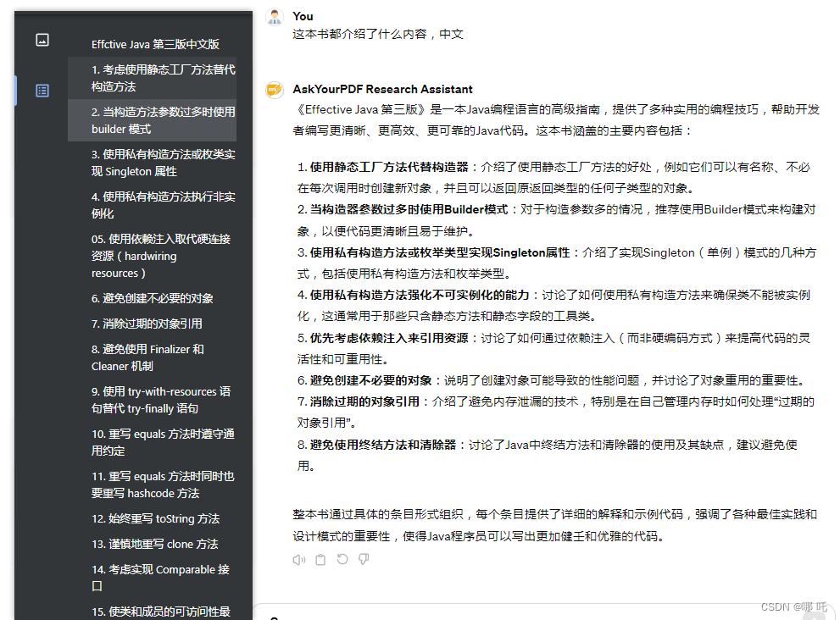Image resolution: width=840 pixels, height=620 pixels.
Task: Click the user message 这本书都介绍了什么内容，中文
Action: point(378,34)
